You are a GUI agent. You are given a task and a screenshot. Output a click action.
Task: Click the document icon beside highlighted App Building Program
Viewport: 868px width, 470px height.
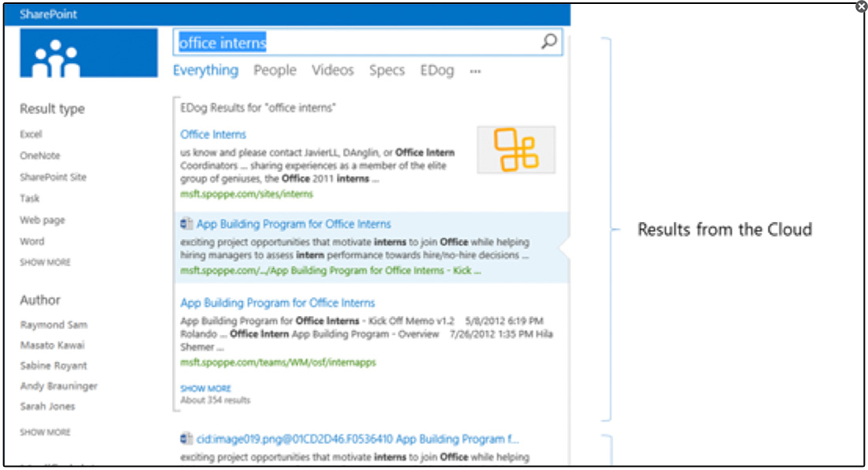pyautogui.click(x=186, y=224)
